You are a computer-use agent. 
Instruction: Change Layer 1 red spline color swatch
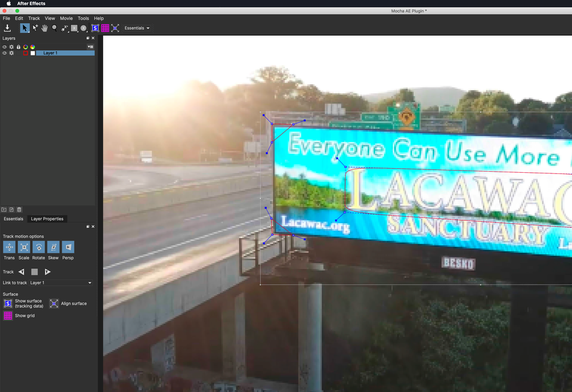(x=26, y=53)
